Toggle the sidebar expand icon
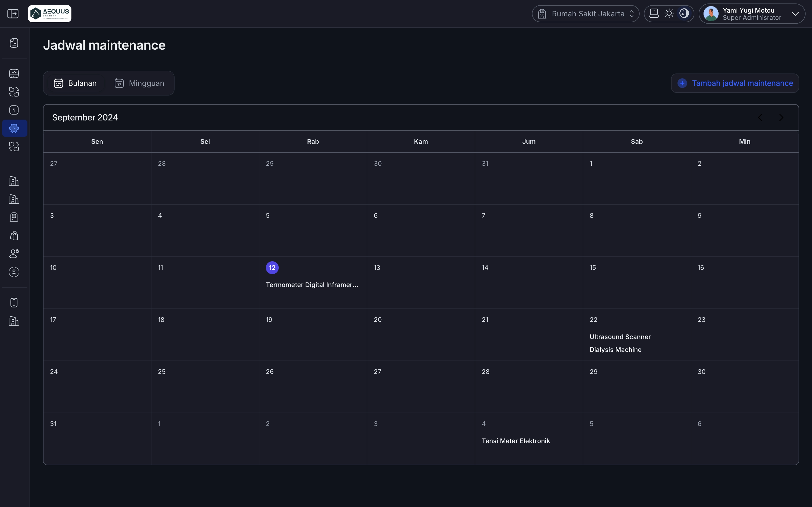 13,14
